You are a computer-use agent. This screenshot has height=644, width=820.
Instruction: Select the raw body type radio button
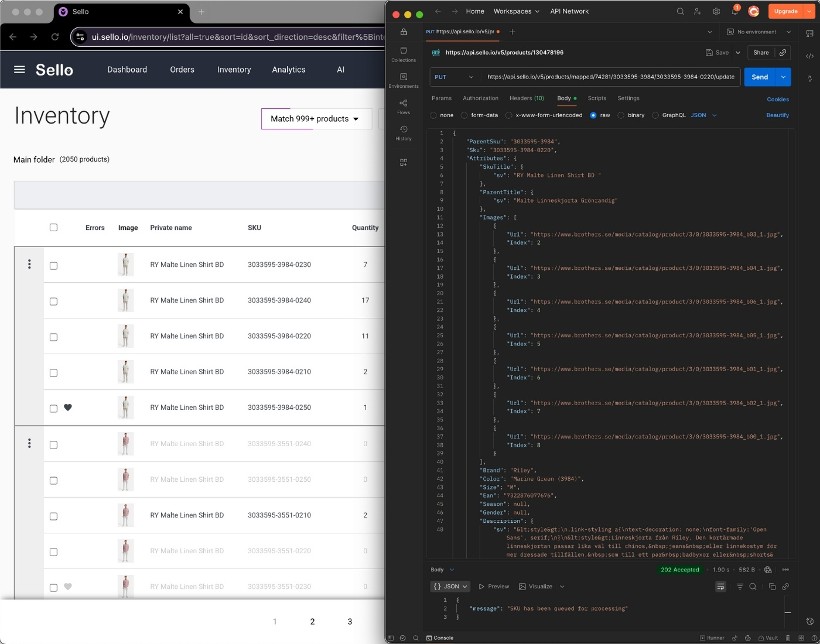pos(593,115)
